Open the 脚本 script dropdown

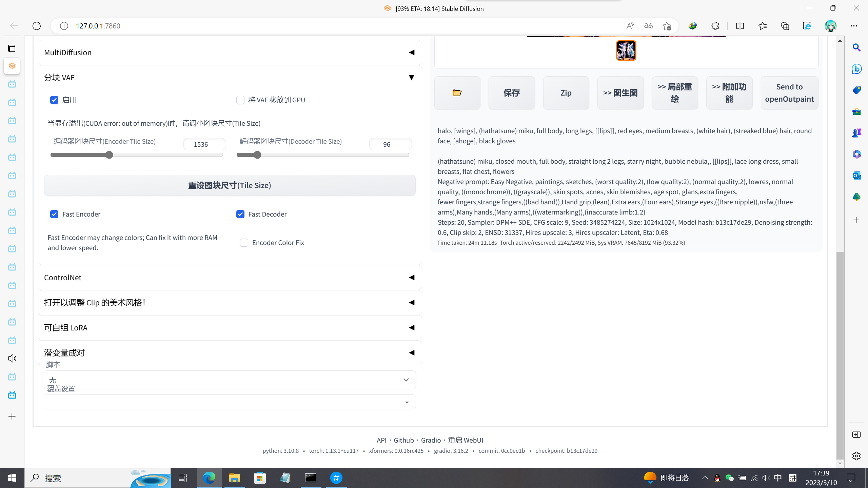(229, 380)
